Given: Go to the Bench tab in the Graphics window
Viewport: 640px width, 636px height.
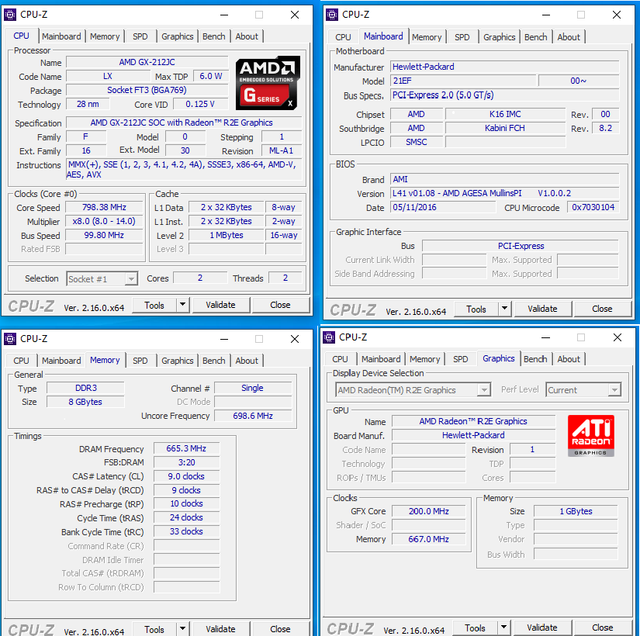Looking at the screenshot, I should [x=535, y=359].
